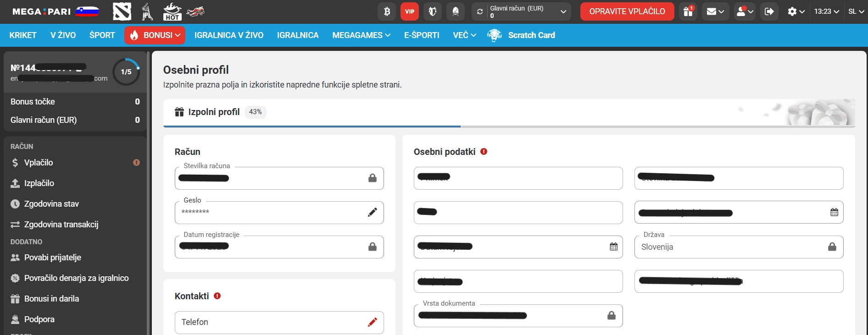Click the Država field showing Slovenija

(x=739, y=247)
